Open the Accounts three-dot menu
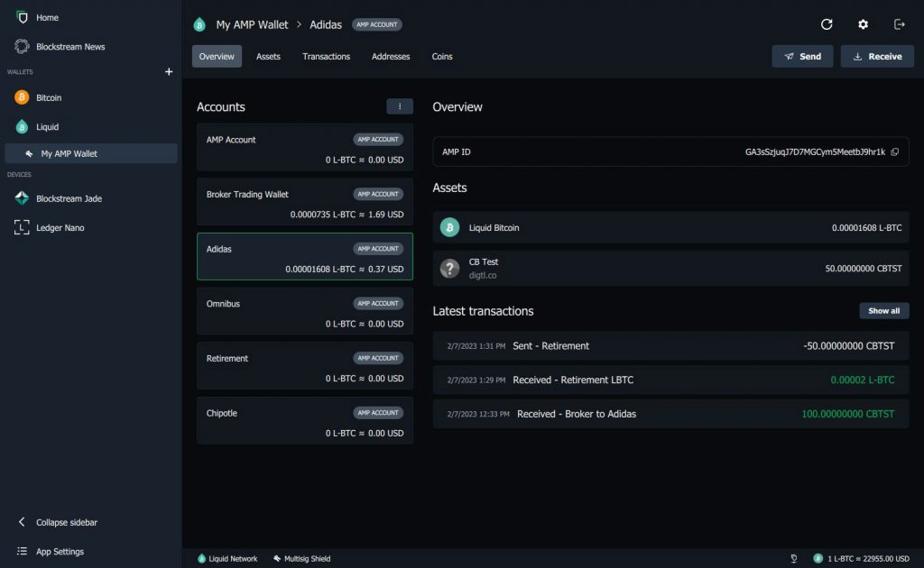924x568 pixels. point(400,106)
